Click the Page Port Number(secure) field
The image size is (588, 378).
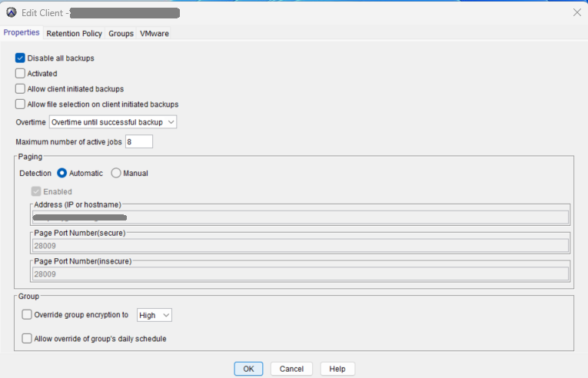pyautogui.click(x=301, y=246)
